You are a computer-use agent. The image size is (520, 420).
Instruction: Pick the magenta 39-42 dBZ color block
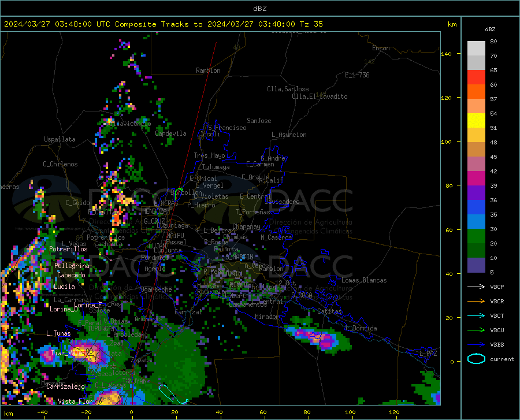[x=476, y=179]
